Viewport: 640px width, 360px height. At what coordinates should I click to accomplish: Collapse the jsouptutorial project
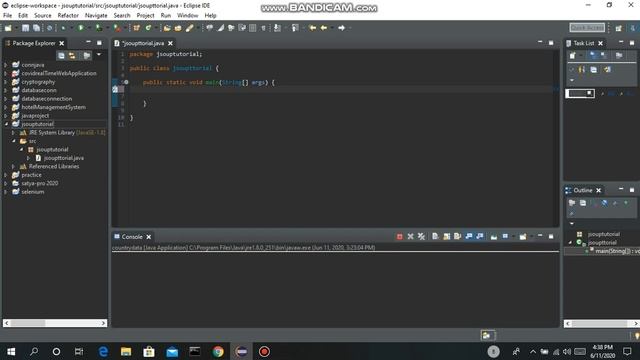pos(6,124)
